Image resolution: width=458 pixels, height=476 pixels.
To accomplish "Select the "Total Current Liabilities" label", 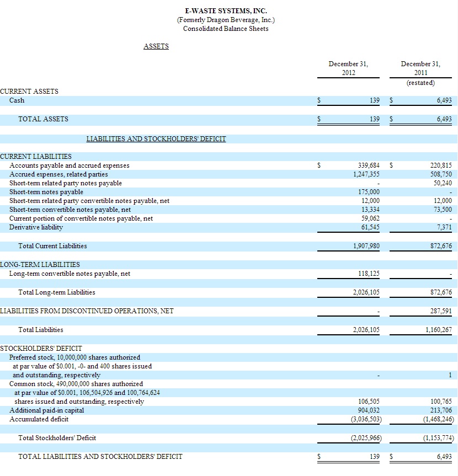I will 52,246.
